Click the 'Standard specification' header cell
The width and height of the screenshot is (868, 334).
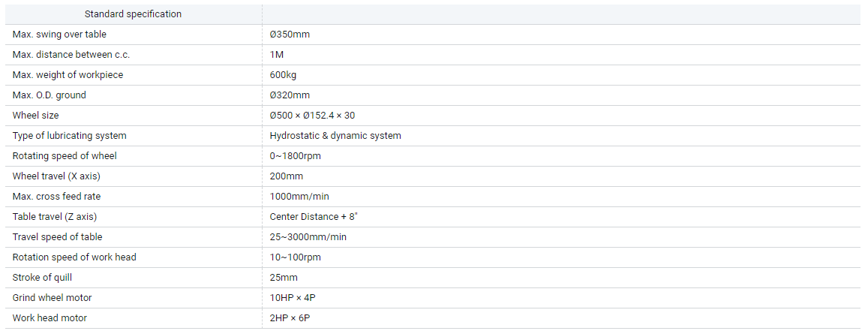coord(133,14)
